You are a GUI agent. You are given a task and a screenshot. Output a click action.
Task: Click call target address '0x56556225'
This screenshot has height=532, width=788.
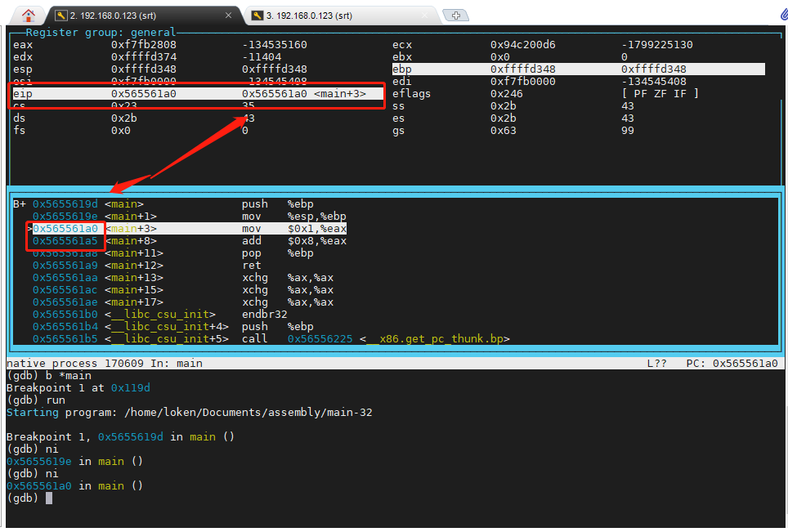[x=320, y=339]
